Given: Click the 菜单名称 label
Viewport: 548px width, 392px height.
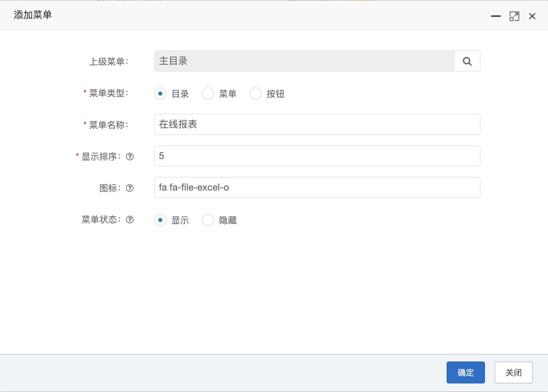Looking at the screenshot, I should (109, 125).
